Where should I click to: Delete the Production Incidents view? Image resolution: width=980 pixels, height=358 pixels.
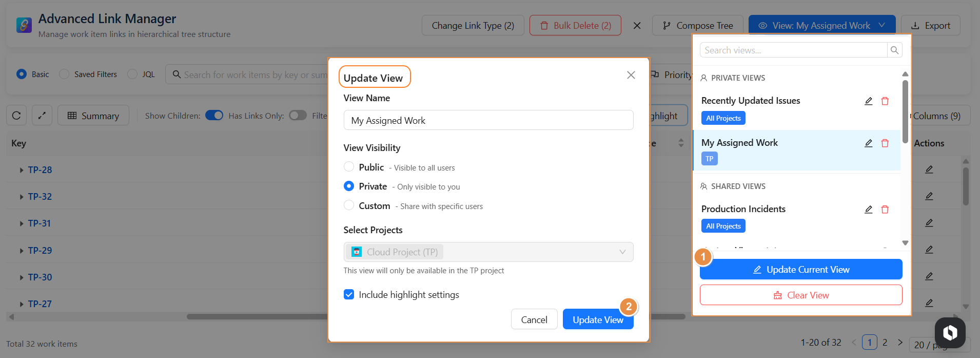click(885, 210)
